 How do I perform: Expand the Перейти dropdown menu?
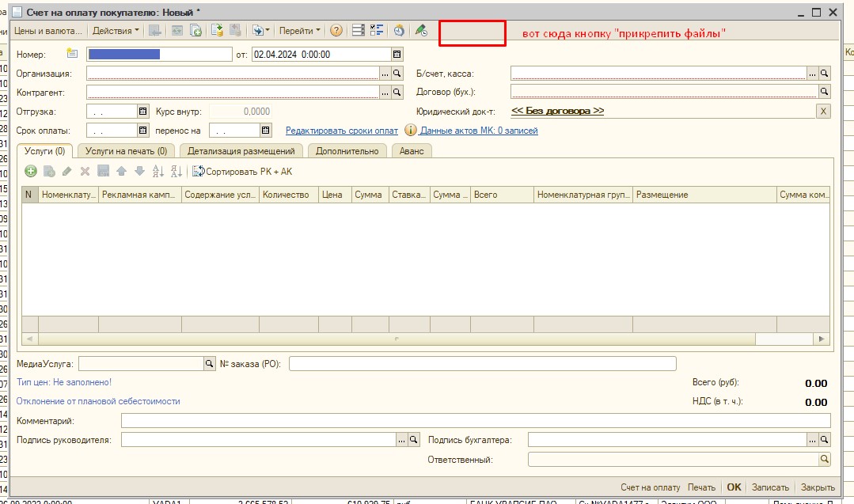300,31
